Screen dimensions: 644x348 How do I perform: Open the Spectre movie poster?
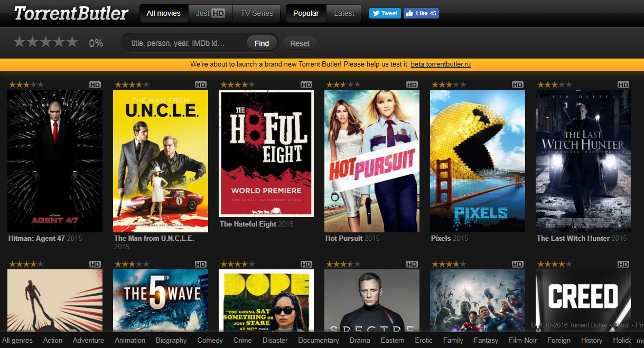[x=372, y=300]
